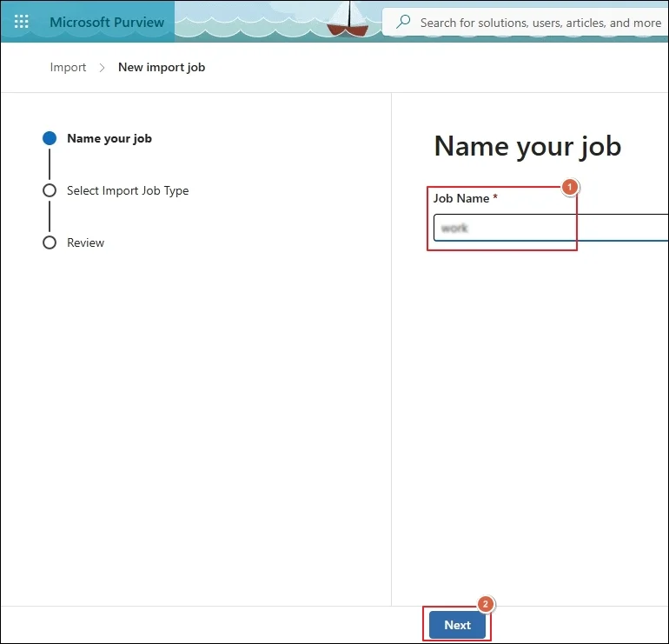The image size is (669, 644).
Task: Click into the Job Name field
Action: click(551, 228)
